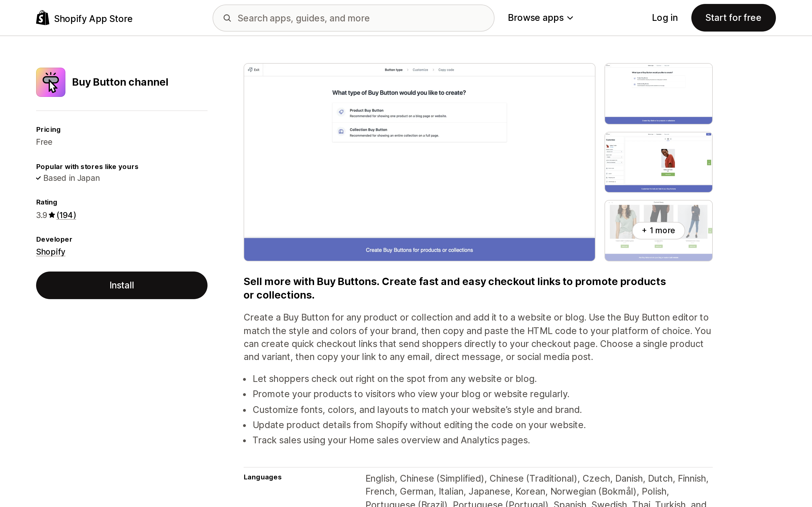Click the Browse apps chevron arrow
This screenshot has width=812, height=507.
pyautogui.click(x=570, y=18)
